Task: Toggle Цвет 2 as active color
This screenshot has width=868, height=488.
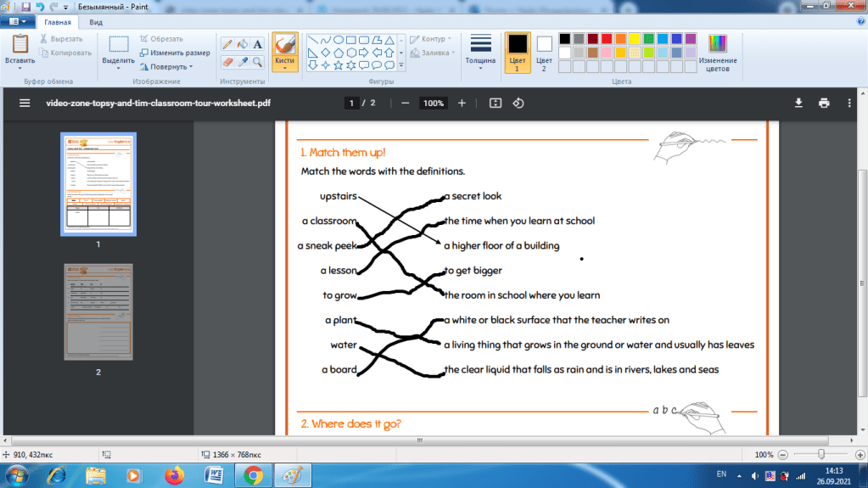Action: pyautogui.click(x=544, y=51)
